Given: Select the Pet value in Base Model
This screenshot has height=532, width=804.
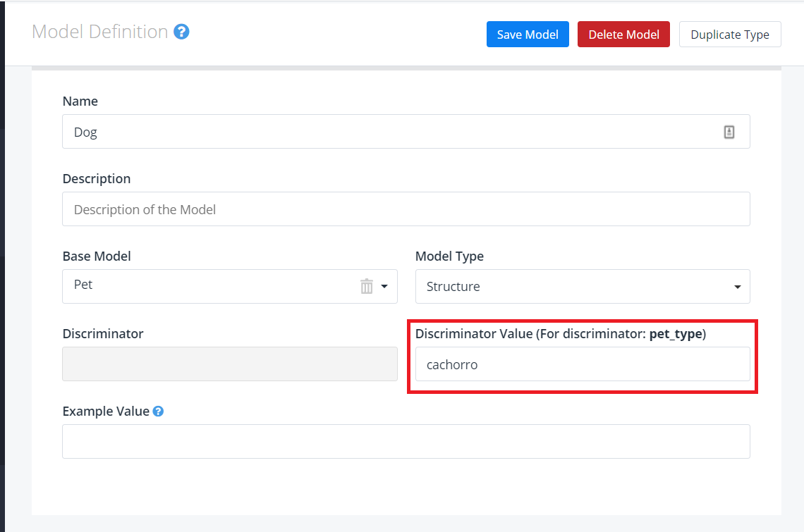Looking at the screenshot, I should pyautogui.click(x=83, y=285).
